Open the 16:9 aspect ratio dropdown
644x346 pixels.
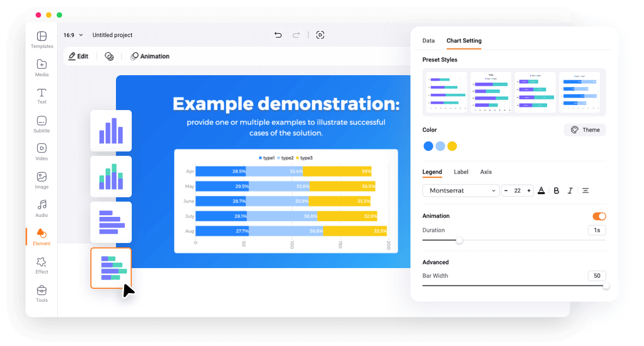coord(73,35)
